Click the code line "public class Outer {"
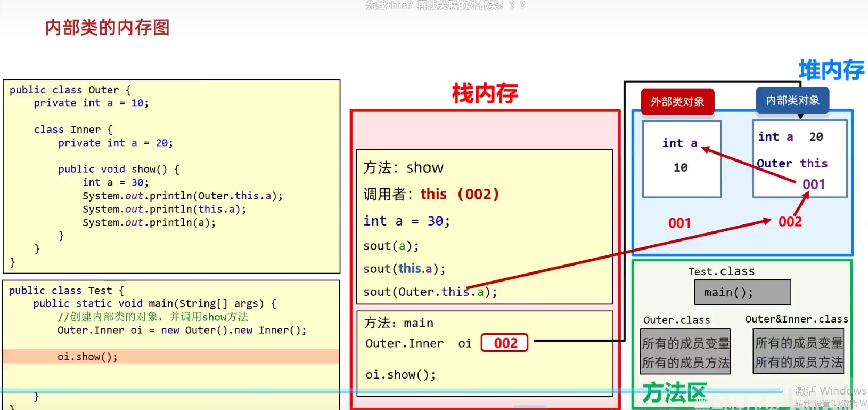Viewport: 868px width, 410px height. pyautogui.click(x=70, y=90)
